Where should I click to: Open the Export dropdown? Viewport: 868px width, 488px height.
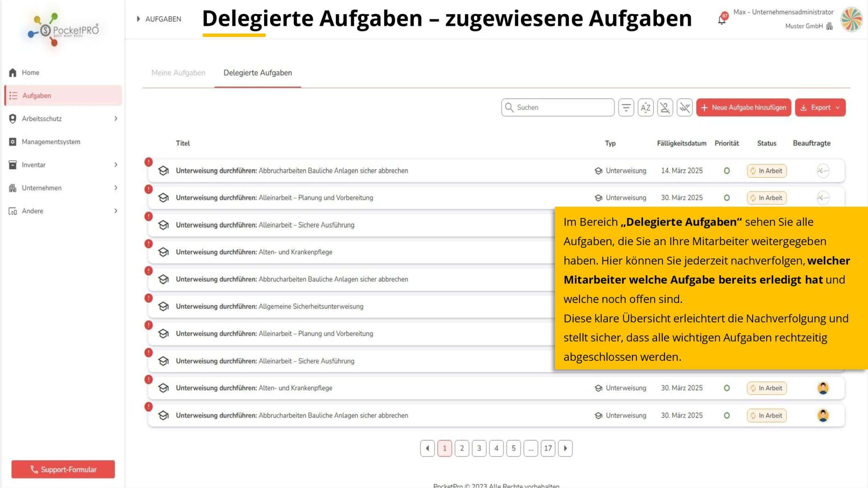coord(820,107)
